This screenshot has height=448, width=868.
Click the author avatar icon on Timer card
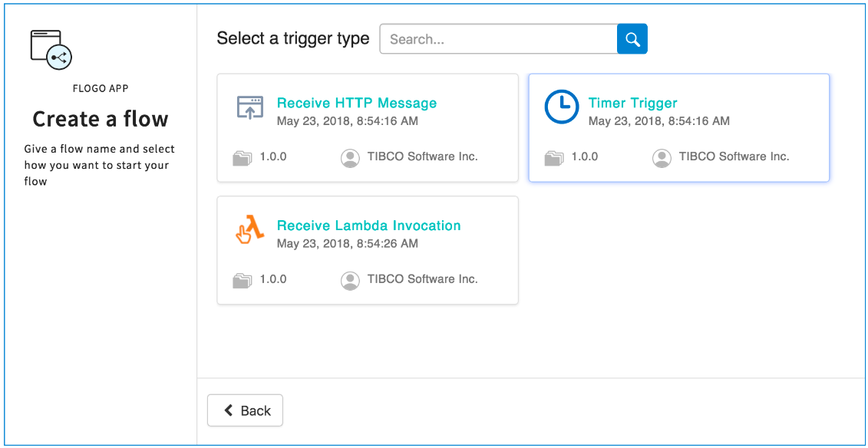tap(662, 158)
